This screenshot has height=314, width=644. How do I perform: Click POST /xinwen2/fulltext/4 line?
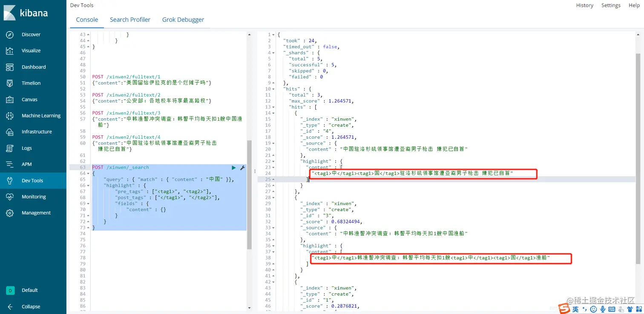pyautogui.click(x=126, y=137)
